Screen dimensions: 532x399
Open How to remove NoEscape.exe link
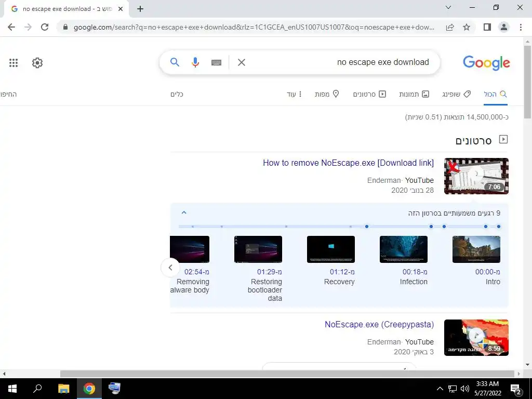(348, 163)
